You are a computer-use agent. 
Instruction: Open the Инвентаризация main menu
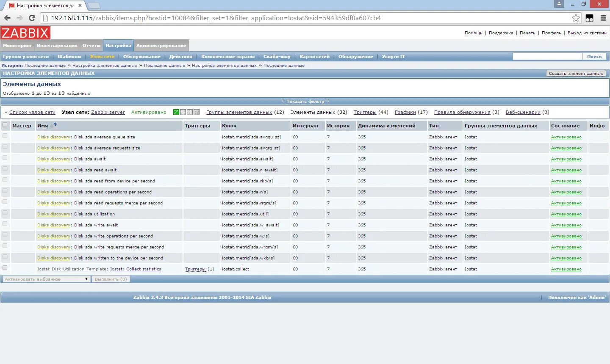(x=57, y=46)
